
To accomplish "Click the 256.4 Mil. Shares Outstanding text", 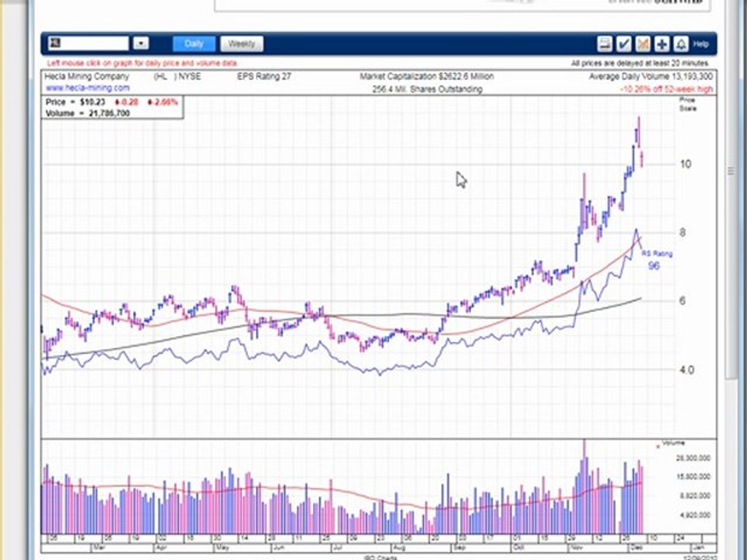I will pyautogui.click(x=427, y=89).
